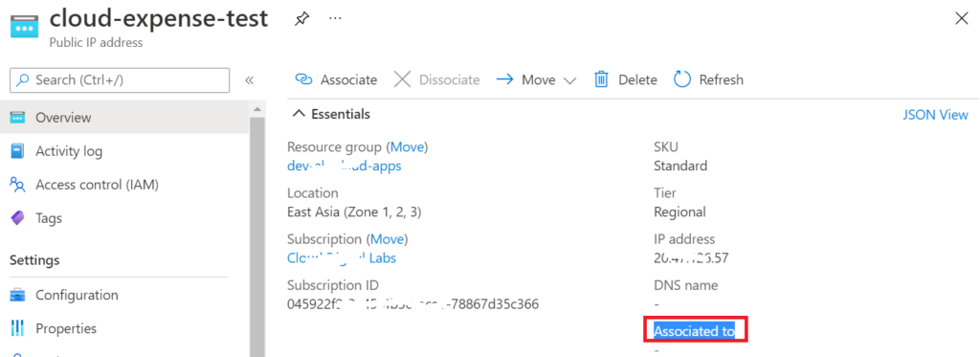Click the Delete toolbar button
The height and width of the screenshot is (357, 980).
(x=626, y=80)
